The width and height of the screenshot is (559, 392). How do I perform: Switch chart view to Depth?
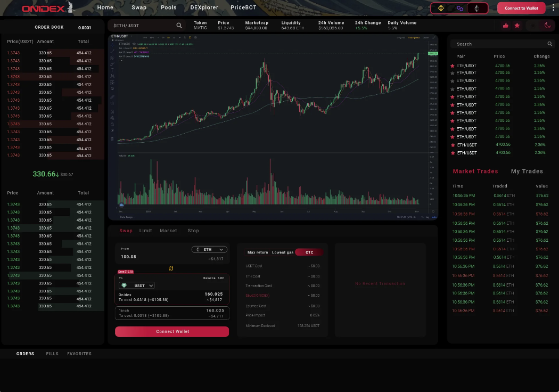point(426,37)
